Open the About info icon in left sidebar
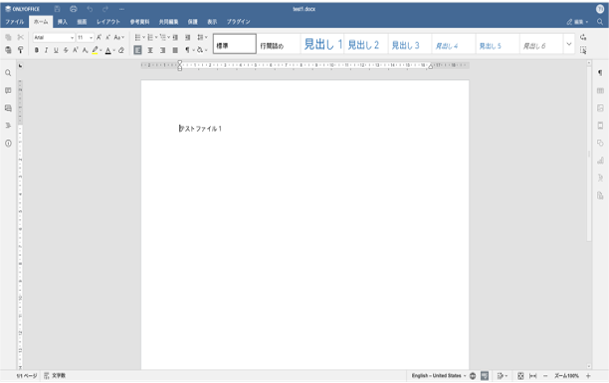Viewport: 609px width, 383px height. [8, 143]
